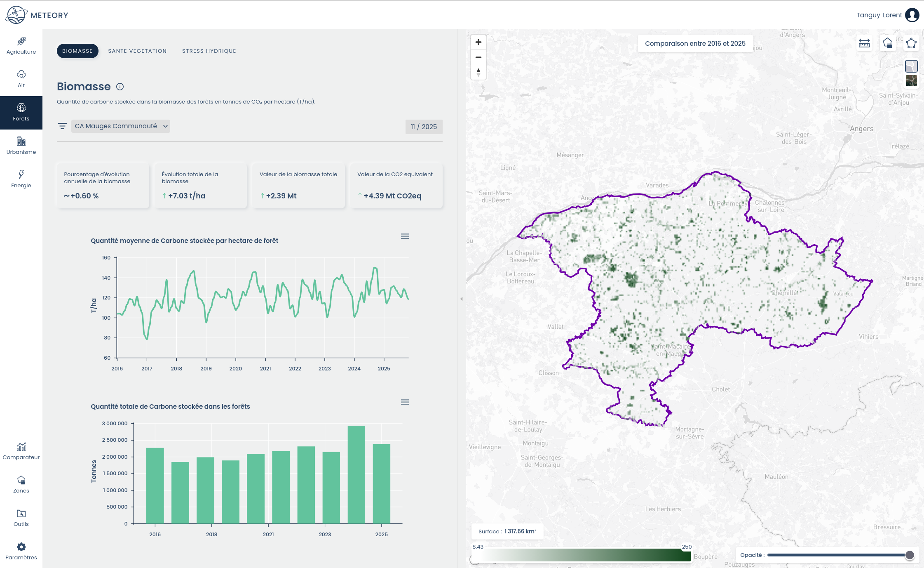Open the Agriculture section in sidebar
This screenshot has width=924, height=568.
click(x=21, y=45)
